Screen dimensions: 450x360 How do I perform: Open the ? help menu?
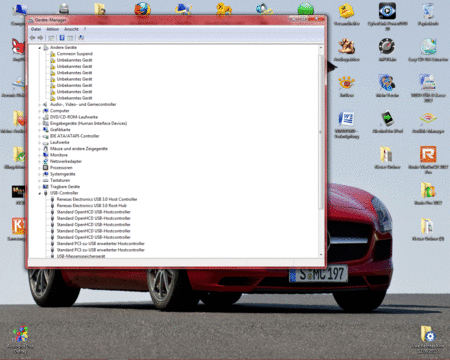(x=85, y=29)
